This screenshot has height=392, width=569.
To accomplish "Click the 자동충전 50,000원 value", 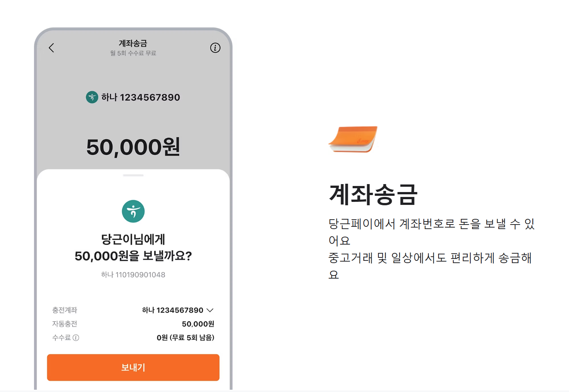I will point(198,324).
